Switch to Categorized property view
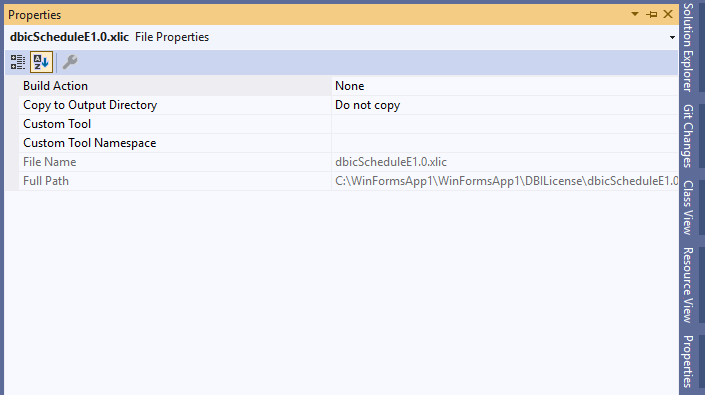Image resolution: width=705 pixels, height=395 pixels. pyautogui.click(x=18, y=62)
